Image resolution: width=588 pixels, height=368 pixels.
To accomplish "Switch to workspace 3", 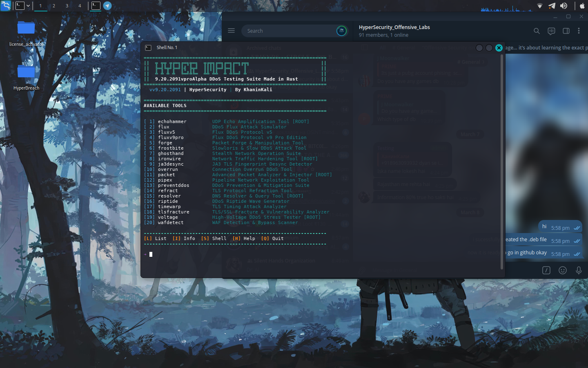I will tap(67, 6).
